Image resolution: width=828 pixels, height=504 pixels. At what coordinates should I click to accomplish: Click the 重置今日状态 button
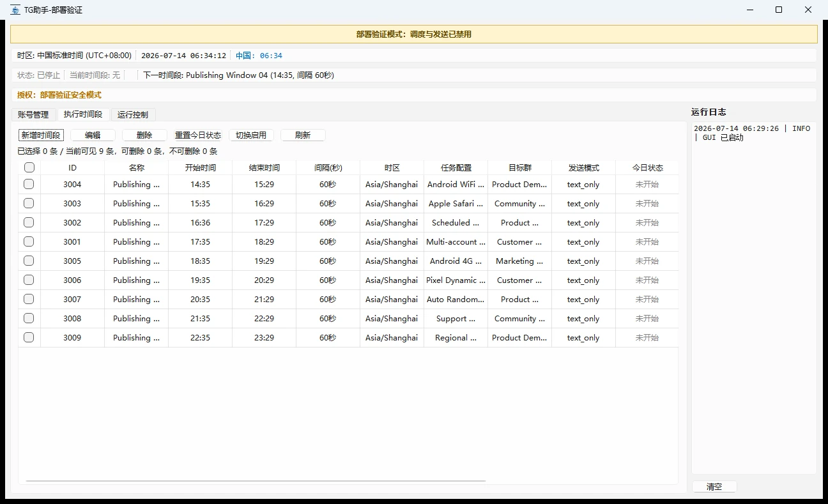198,135
